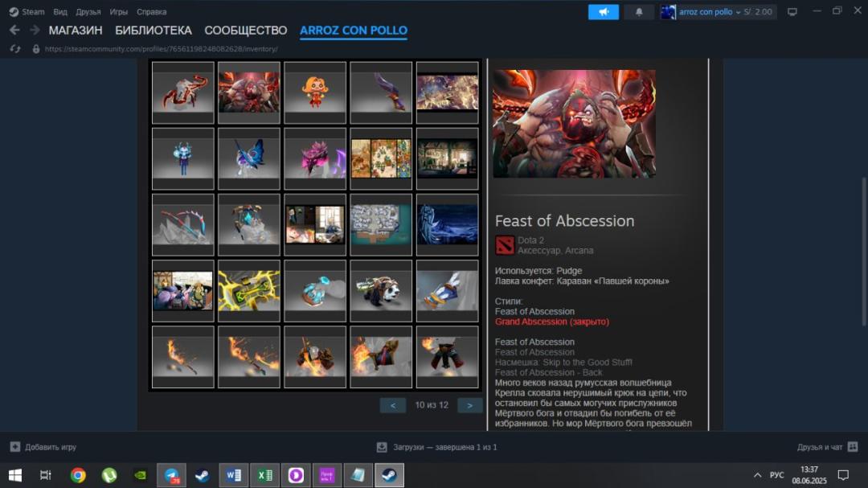Go to the next inventory page
868x488 pixels.
click(x=469, y=405)
